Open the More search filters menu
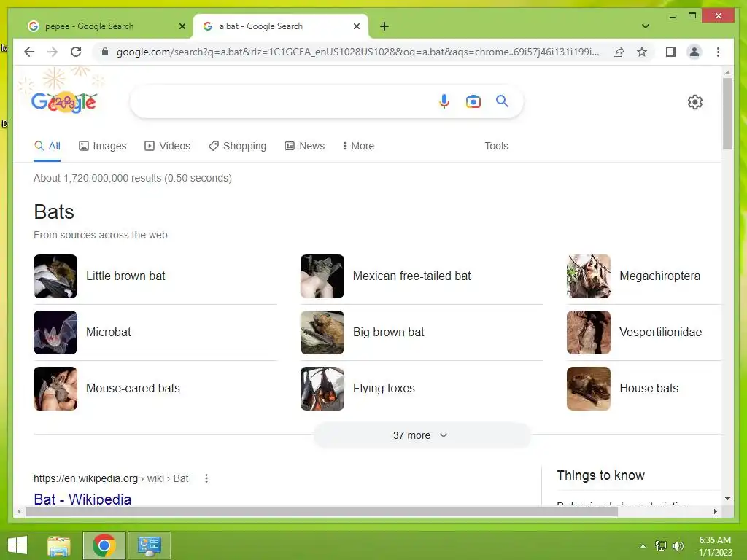This screenshot has height=560, width=747. pyautogui.click(x=358, y=146)
